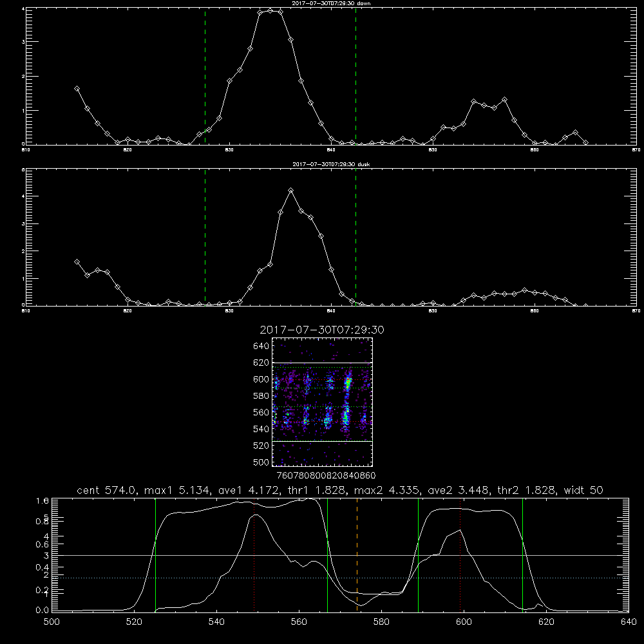Click the '600' label on bottom plot x-axis

[x=464, y=622]
